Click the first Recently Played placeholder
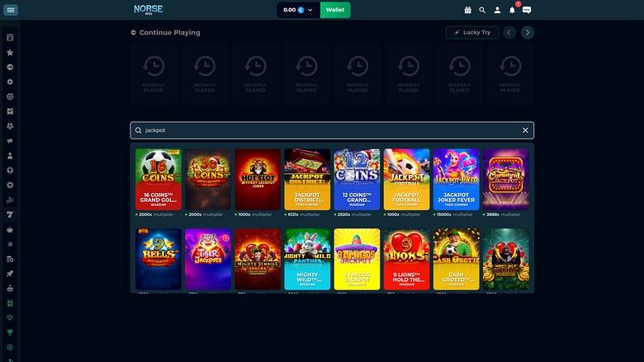The height and width of the screenshot is (362, 644). [x=154, y=73]
